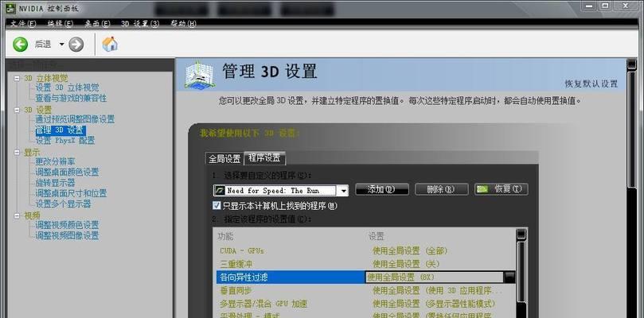Collapse the 显示 tree node

17,152
